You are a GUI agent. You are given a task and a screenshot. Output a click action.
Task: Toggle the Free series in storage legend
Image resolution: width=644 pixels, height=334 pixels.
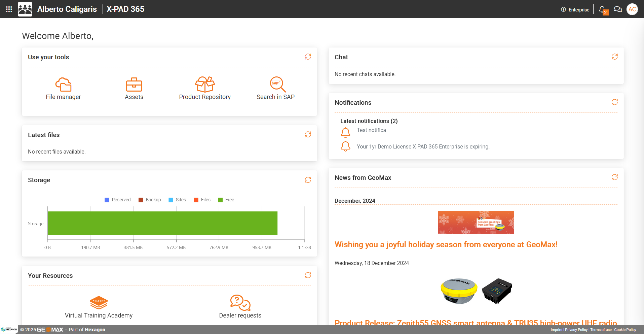coord(226,200)
